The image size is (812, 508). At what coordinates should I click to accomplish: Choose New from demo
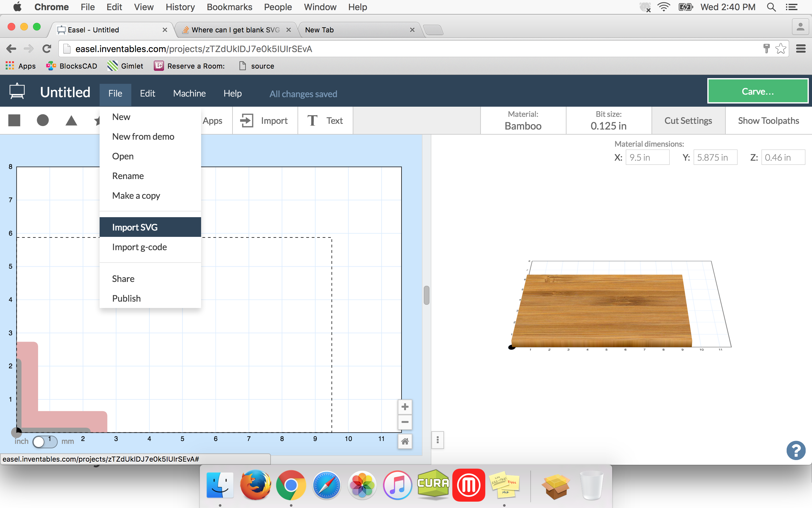150,137
